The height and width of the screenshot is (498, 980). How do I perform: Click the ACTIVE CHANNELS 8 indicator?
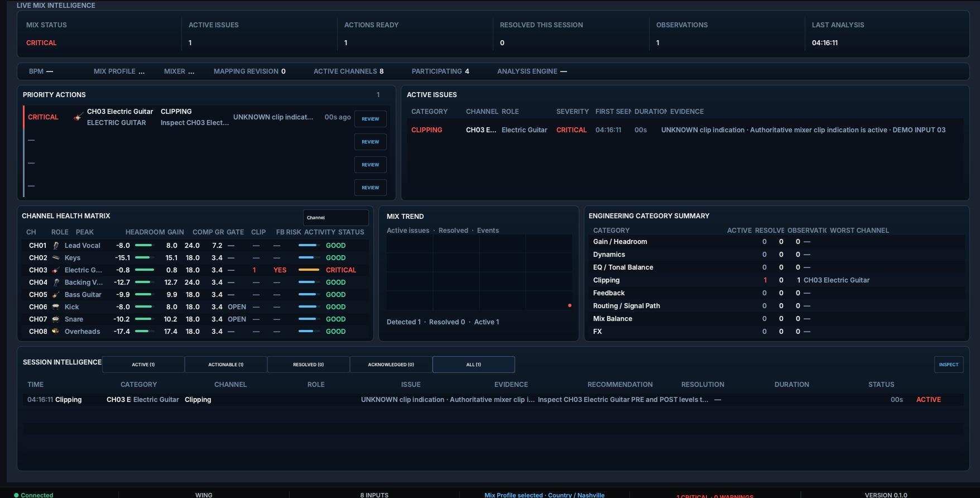[349, 71]
